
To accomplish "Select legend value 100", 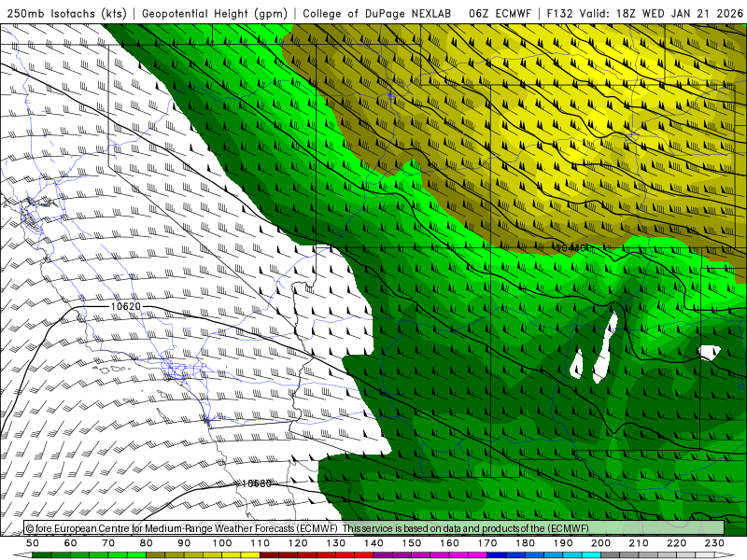I will click(x=222, y=543).
